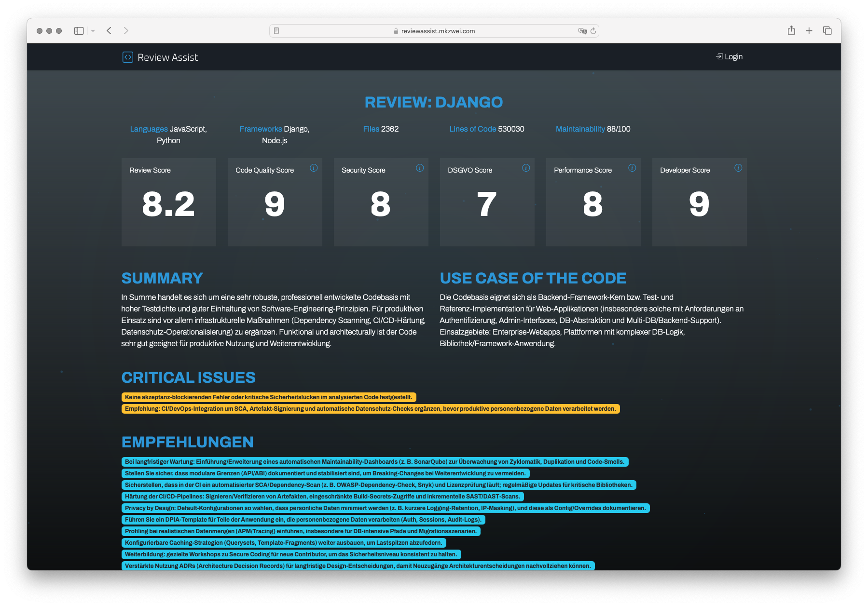This screenshot has width=868, height=606.
Task: Open a new tab with plus icon
Action: (809, 31)
